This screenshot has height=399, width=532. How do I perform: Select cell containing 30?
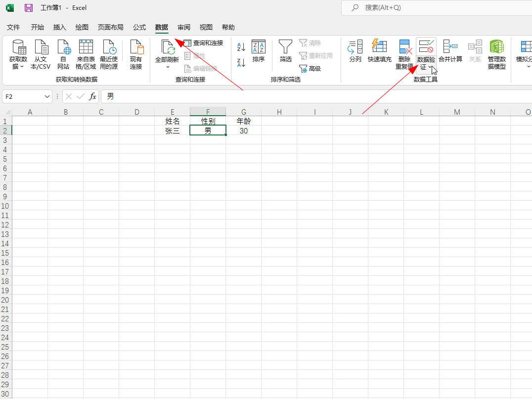click(x=244, y=131)
